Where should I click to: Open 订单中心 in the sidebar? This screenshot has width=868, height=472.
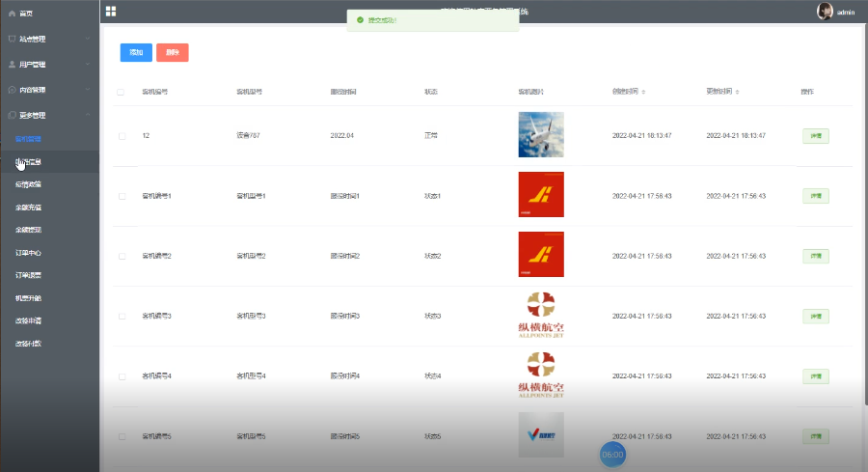[x=49, y=253]
